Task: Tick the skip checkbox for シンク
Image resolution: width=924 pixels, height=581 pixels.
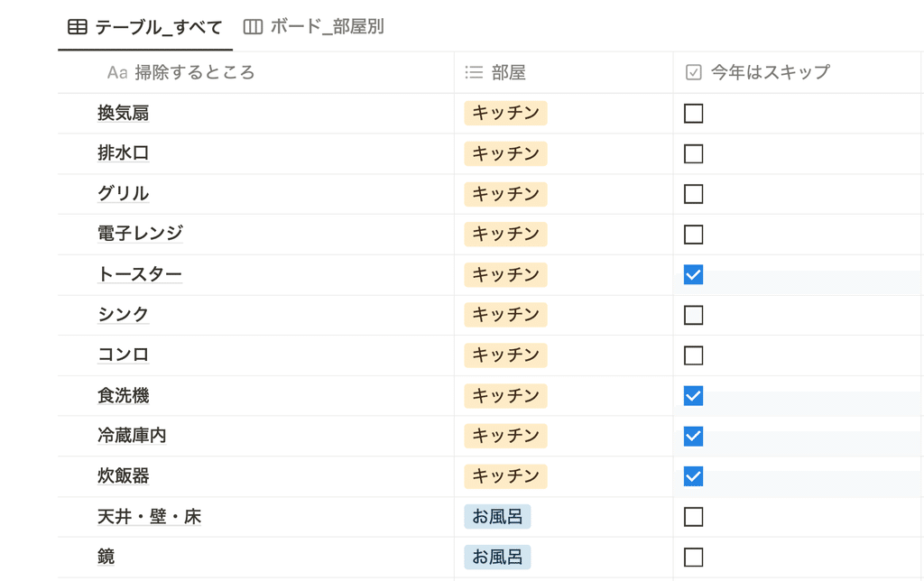Action: coord(693,315)
